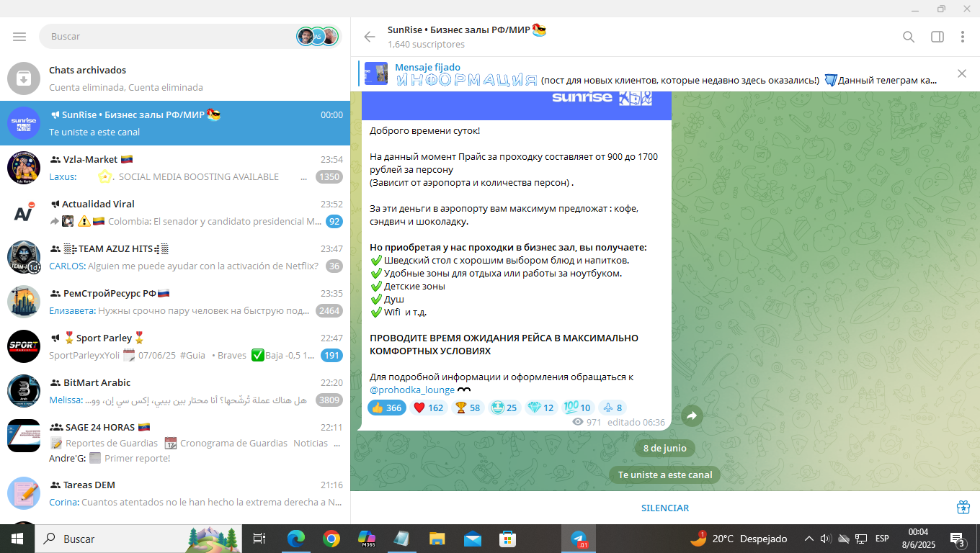Open the gift icon at bottom right
Screen dimensions: 980x553
(x=963, y=508)
